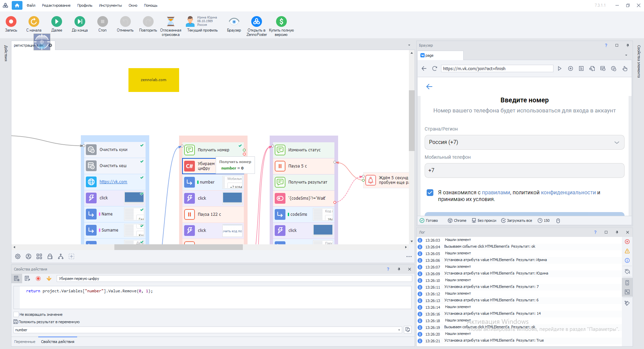Select Chrome browser engine option

pyautogui.click(x=457, y=220)
